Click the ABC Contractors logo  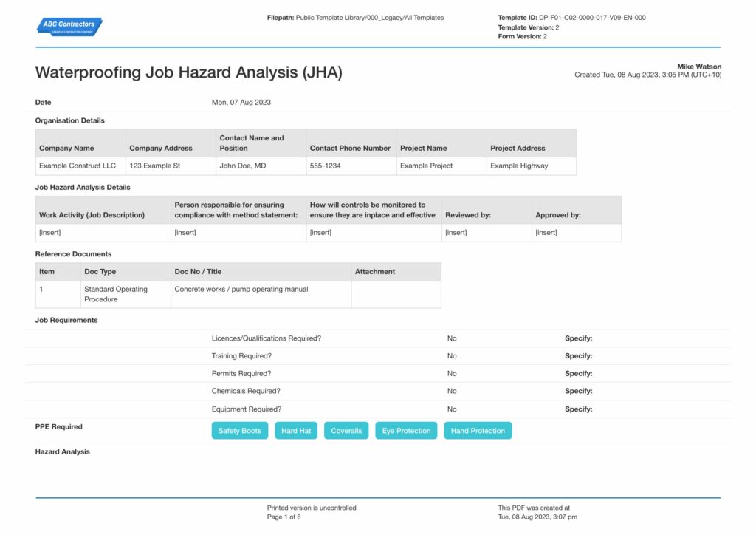69,27
